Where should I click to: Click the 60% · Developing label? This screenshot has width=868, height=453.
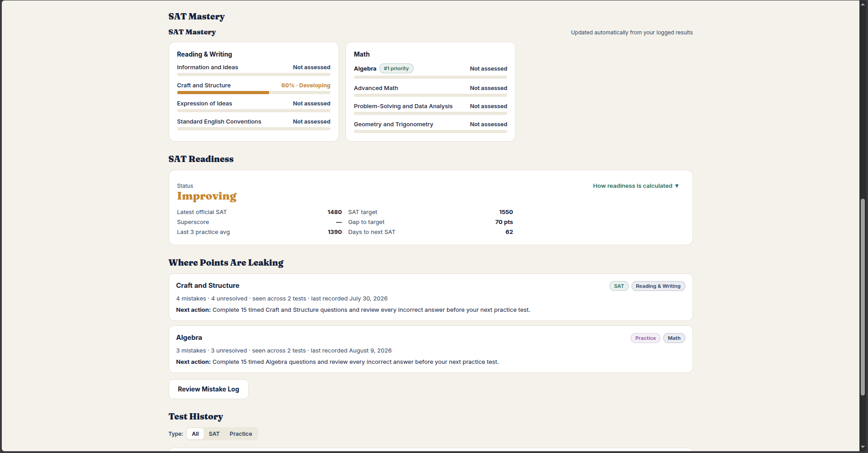click(306, 86)
